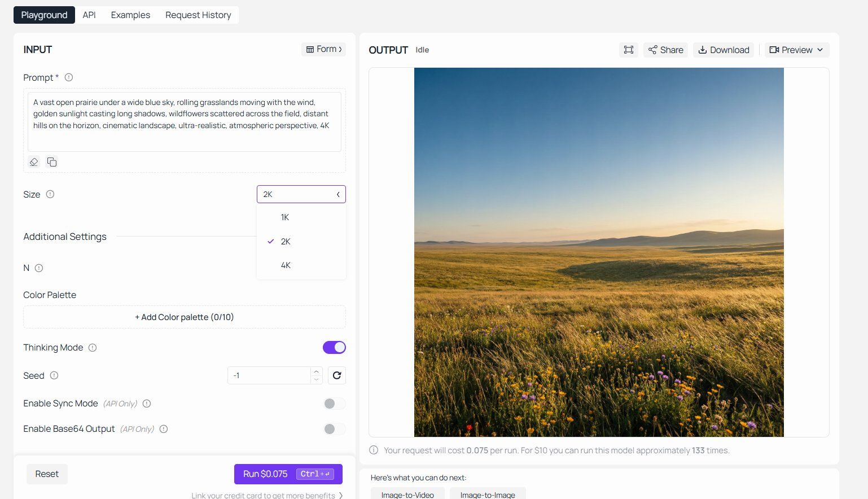This screenshot has width=868, height=499.
Task: Click the info icon beside Size
Action: (50, 194)
